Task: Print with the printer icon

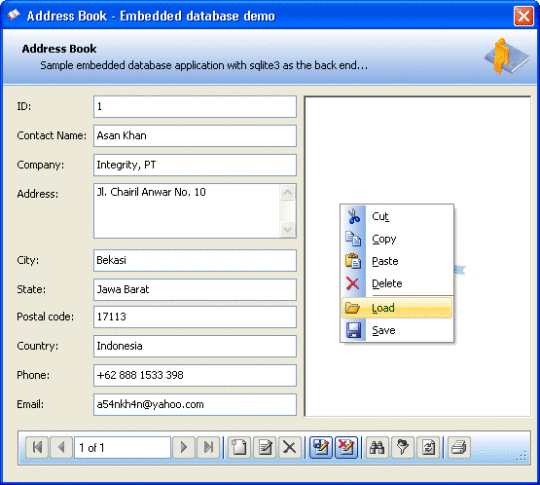Action: coord(459,447)
